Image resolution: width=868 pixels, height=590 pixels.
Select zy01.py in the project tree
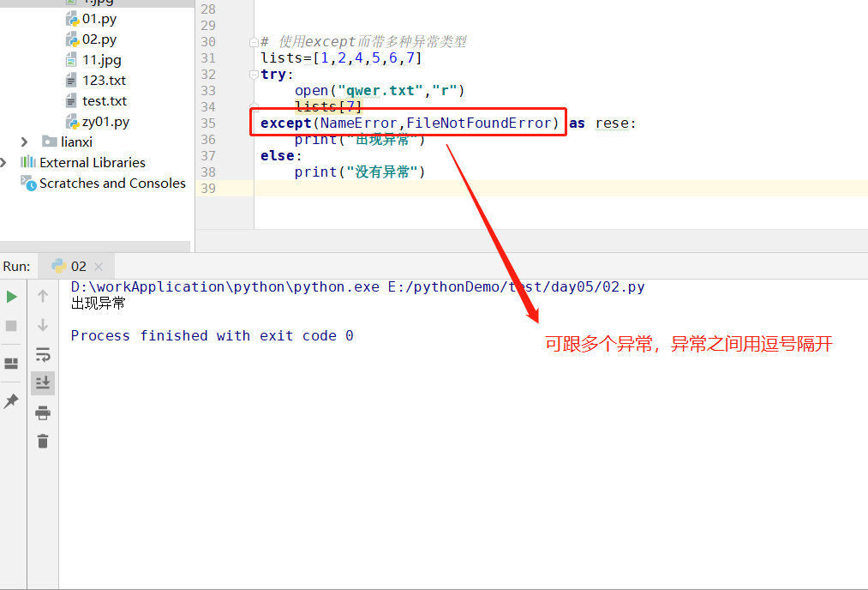(x=105, y=121)
